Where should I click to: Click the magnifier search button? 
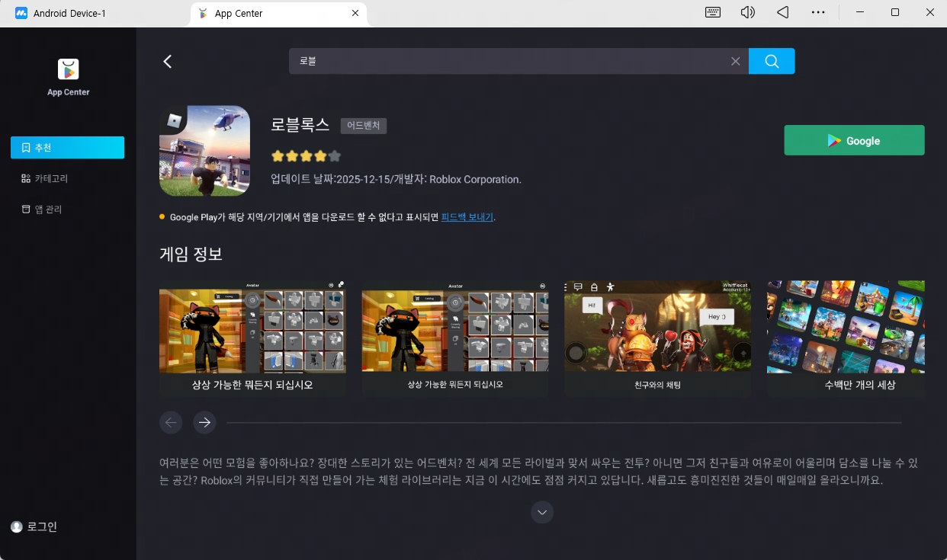tap(771, 61)
